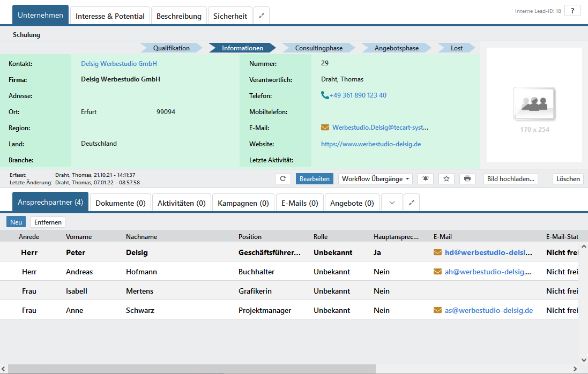Mark lead as favorite with star icon
The height and width of the screenshot is (374, 588).
(446, 179)
